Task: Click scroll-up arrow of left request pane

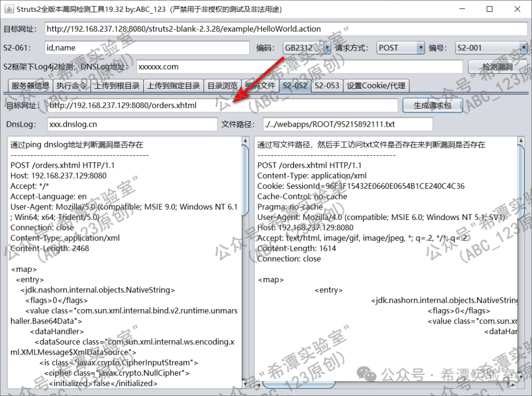Action: click(245, 140)
